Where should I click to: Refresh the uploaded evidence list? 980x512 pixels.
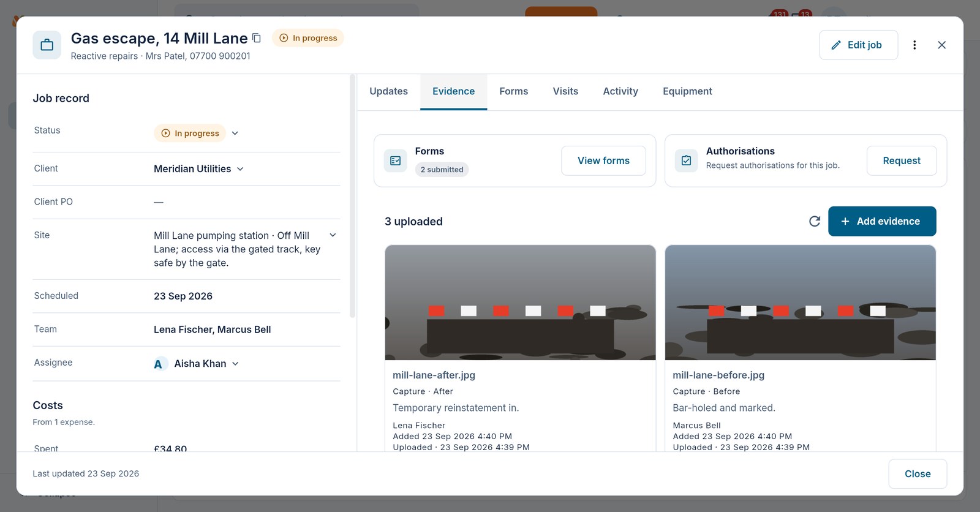coord(815,221)
